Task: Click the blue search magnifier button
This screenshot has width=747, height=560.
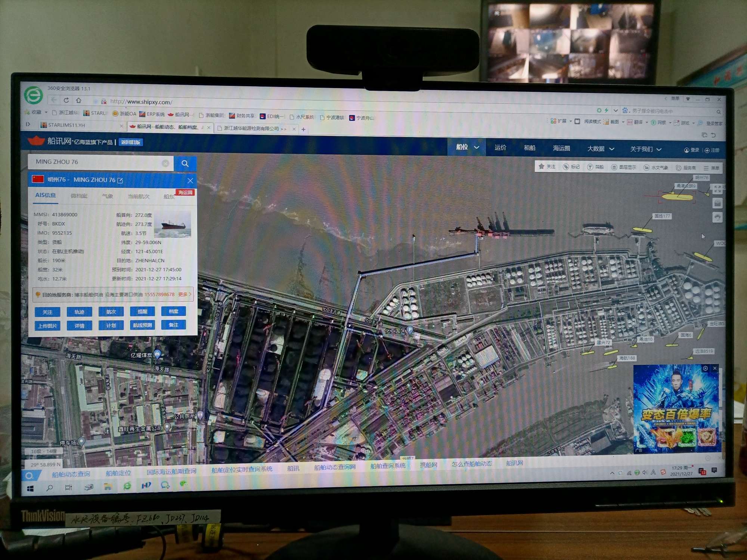Action: tap(185, 164)
